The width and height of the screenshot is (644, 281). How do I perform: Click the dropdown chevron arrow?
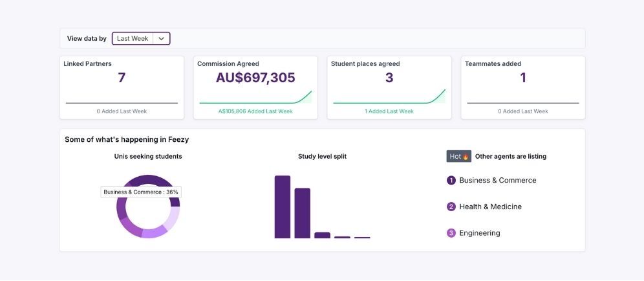tap(162, 39)
